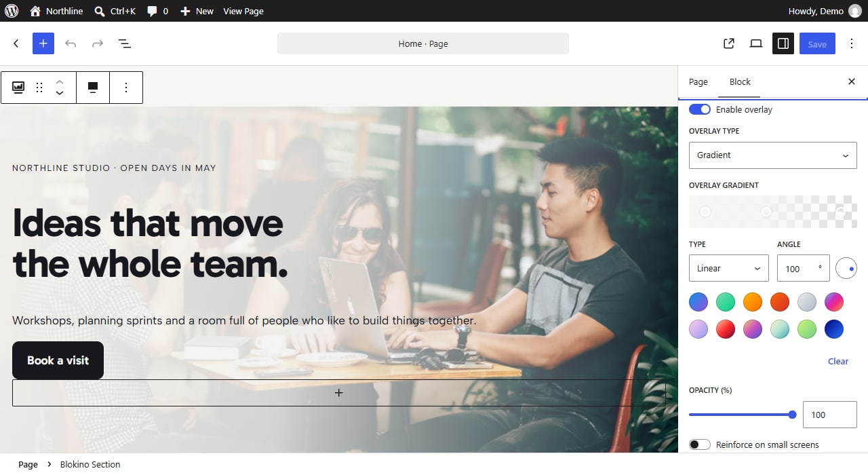Pick the green-teal gradient swatch
Screen dimensions: 868x475
[x=726, y=302]
